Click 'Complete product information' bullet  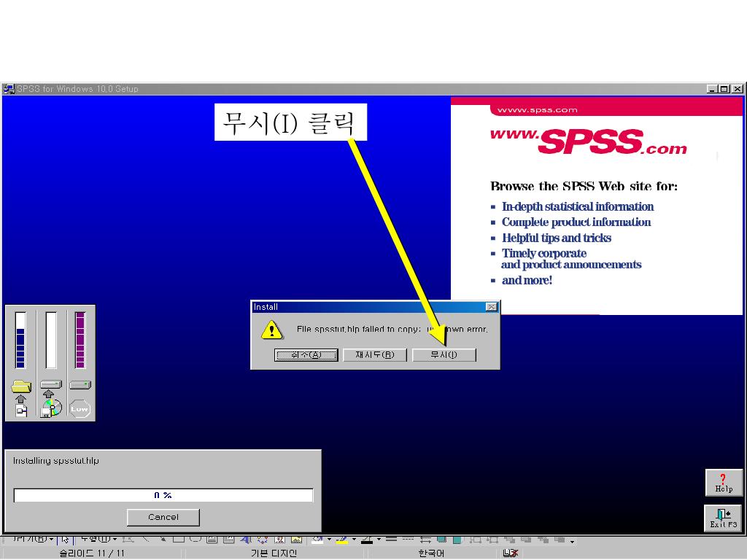tap(576, 222)
